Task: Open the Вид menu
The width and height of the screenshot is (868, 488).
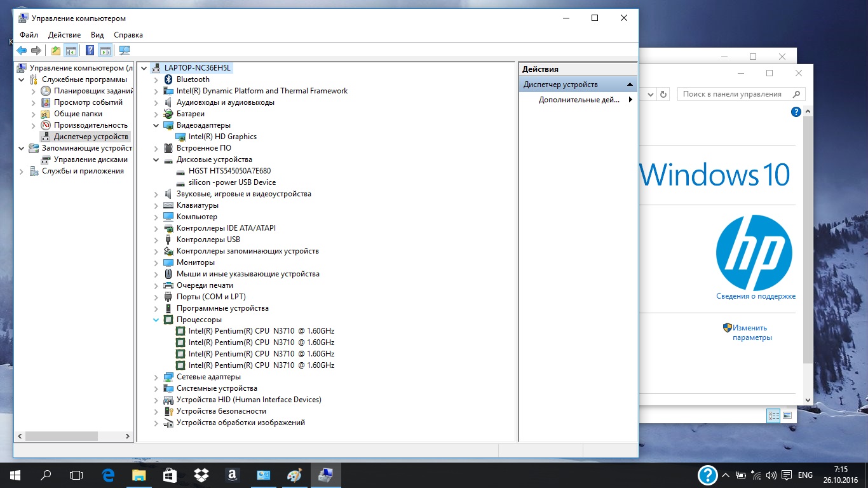Action: coord(97,35)
